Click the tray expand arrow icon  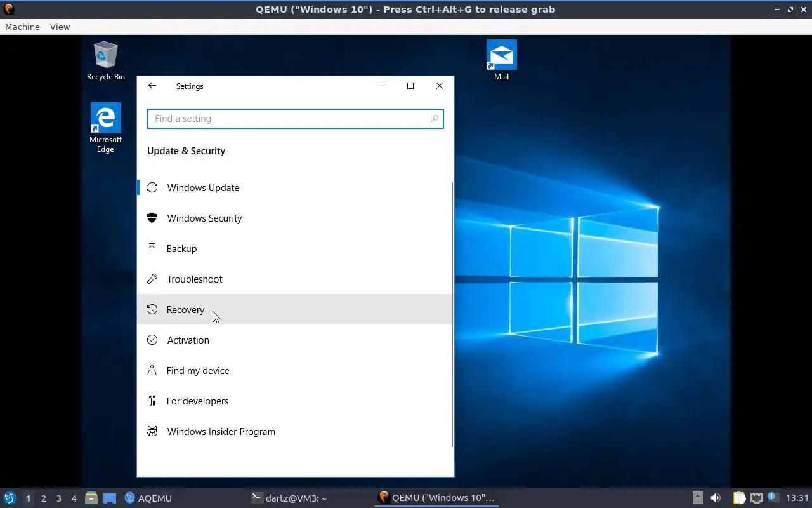pyautogui.click(x=697, y=498)
